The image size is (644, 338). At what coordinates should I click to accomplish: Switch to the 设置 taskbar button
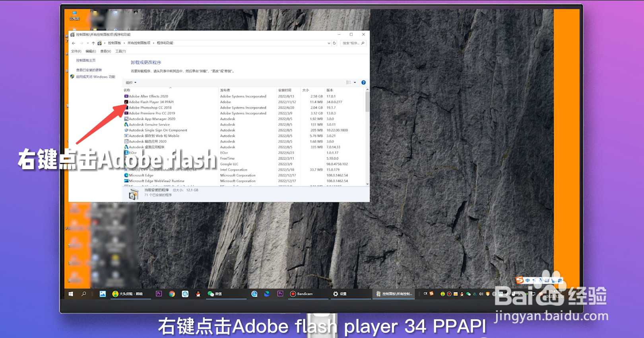pos(351,294)
